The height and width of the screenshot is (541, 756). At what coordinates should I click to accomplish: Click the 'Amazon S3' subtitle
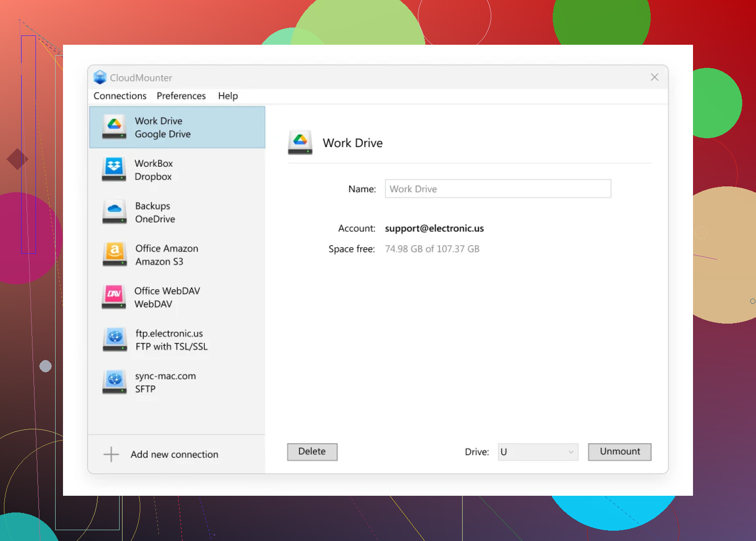coord(159,262)
